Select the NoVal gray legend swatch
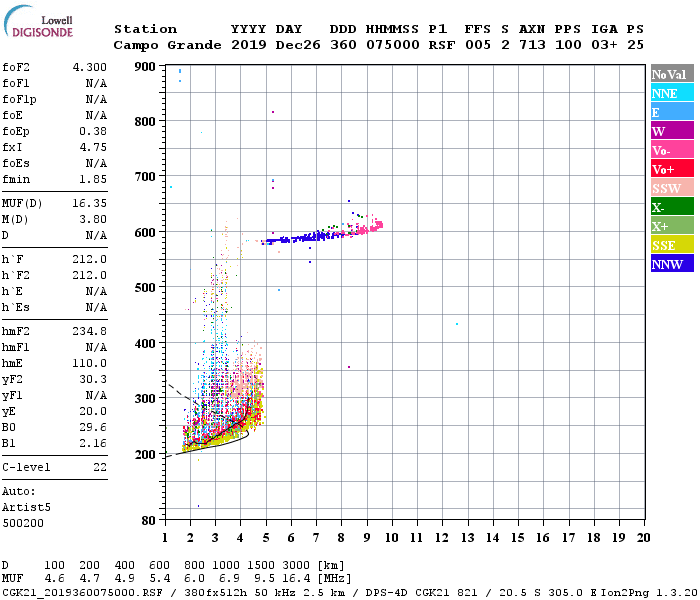700x600 pixels. pyautogui.click(x=672, y=74)
